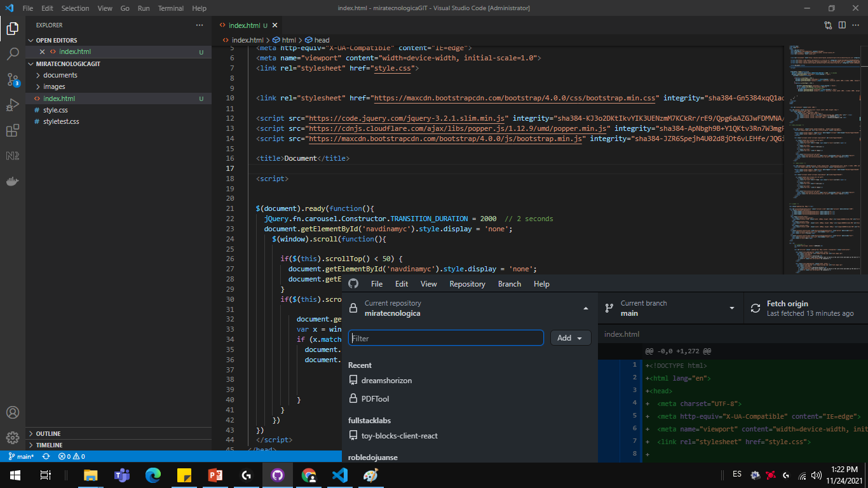Click main* branch in VS Code status bar
The height and width of the screenshot is (488, 868).
pos(21,456)
